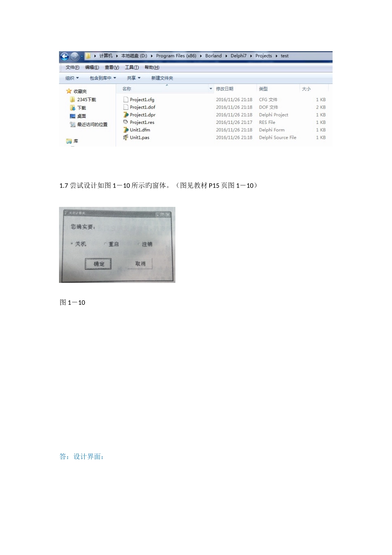Click test in the address path
The image size is (392, 555).
coord(285,56)
